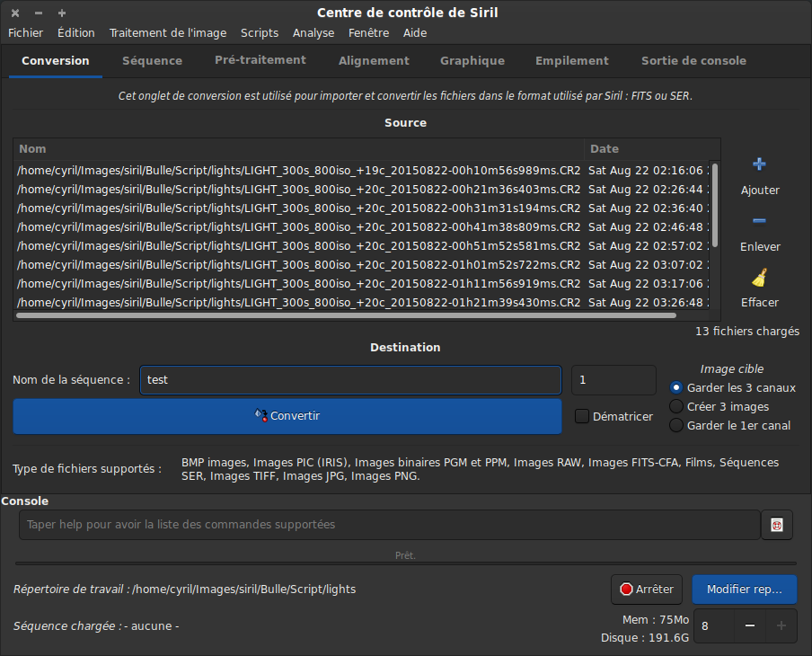
Task: Sort file list by Nom column
Action: click(298, 149)
